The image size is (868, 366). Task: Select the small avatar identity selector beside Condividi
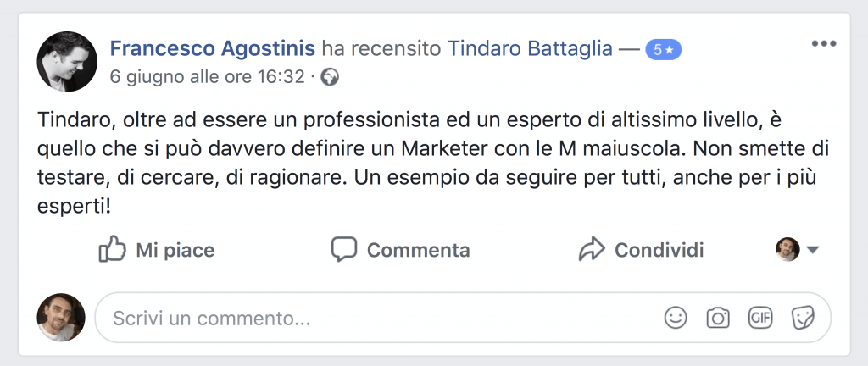click(x=787, y=249)
